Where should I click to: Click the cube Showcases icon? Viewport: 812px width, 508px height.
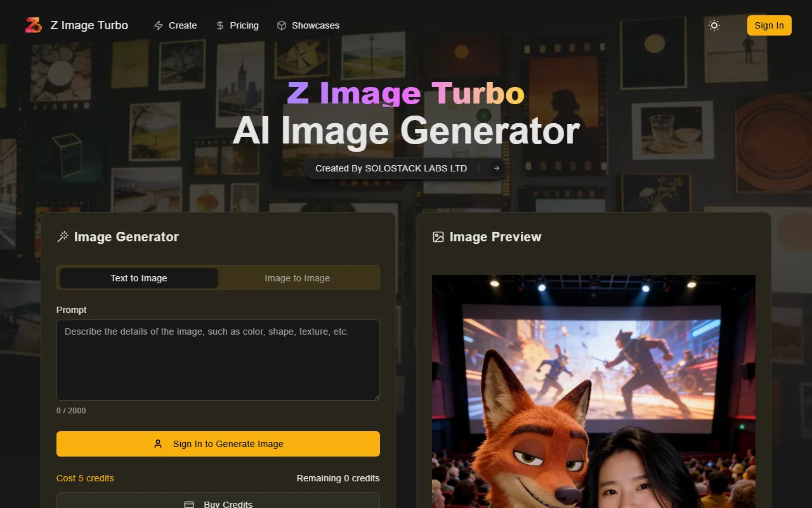(282, 25)
